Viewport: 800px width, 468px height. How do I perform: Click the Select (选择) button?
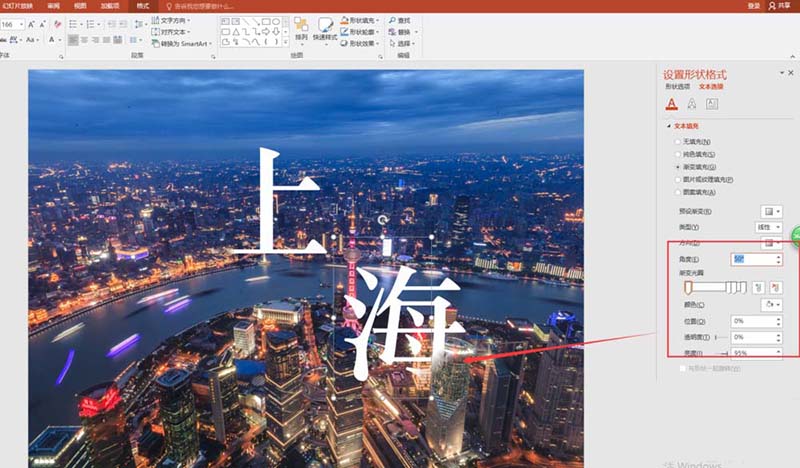tap(402, 43)
